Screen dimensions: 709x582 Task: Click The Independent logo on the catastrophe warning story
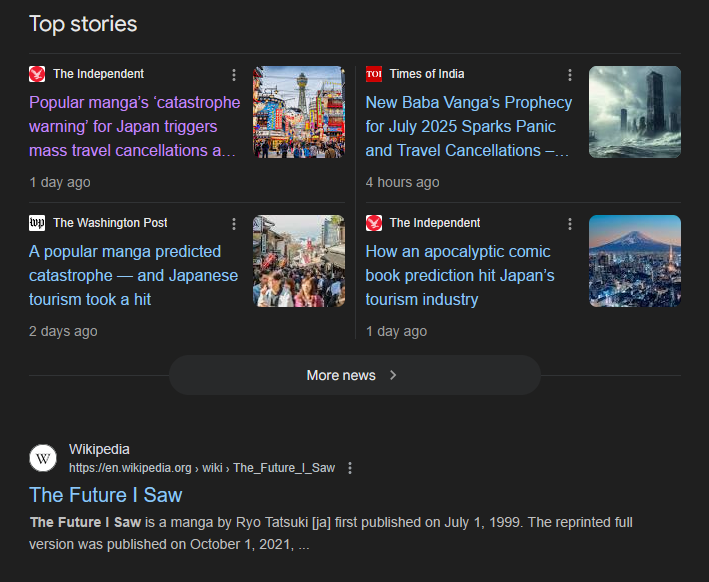37,74
